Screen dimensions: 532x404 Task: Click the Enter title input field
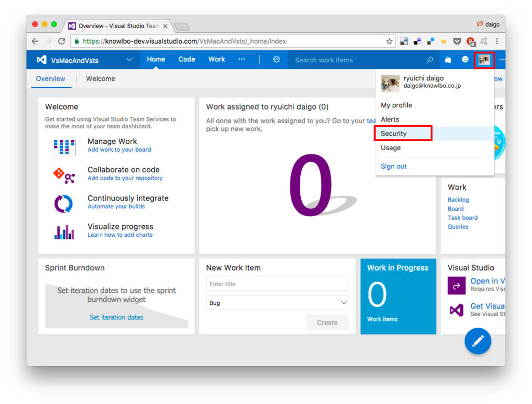coord(277,284)
